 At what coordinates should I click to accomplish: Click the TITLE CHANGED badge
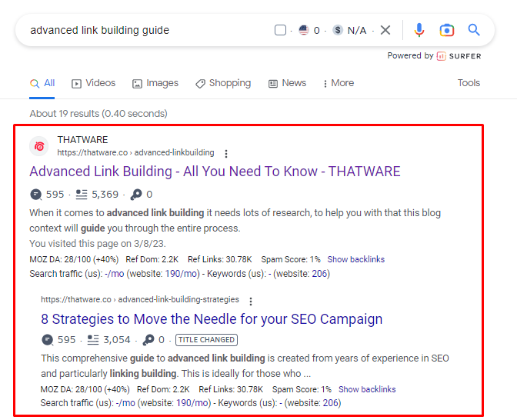point(207,340)
